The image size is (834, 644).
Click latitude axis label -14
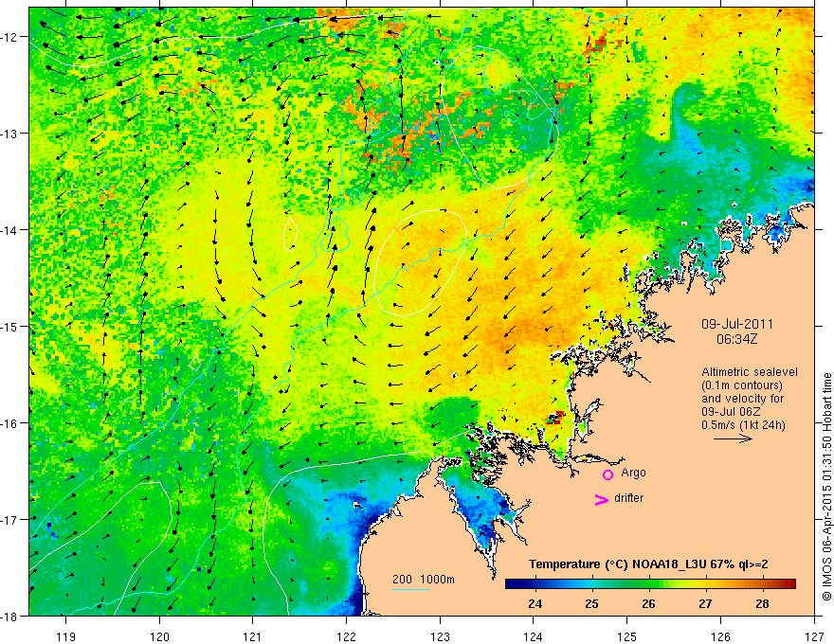(10, 230)
